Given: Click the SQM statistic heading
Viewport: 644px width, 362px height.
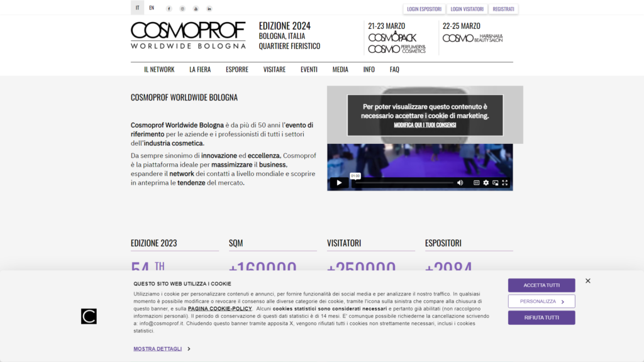Looking at the screenshot, I should [x=236, y=243].
